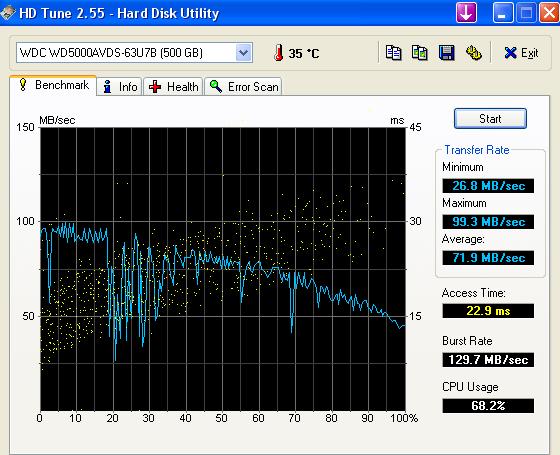The height and width of the screenshot is (455, 560).
Task: Click the Start benchmark button
Action: tap(490, 119)
